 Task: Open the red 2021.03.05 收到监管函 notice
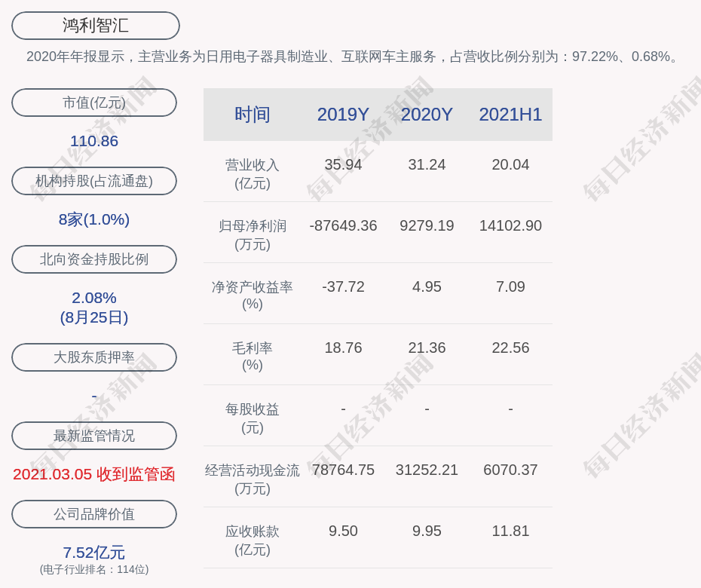[x=94, y=474]
